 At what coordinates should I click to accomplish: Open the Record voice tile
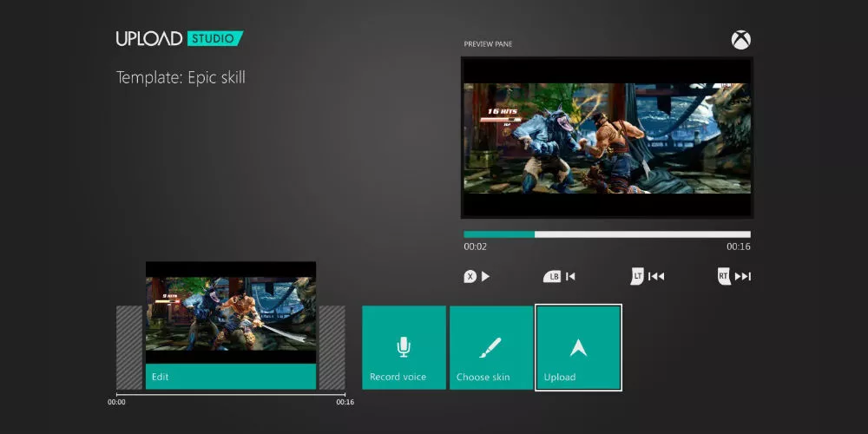(x=404, y=348)
